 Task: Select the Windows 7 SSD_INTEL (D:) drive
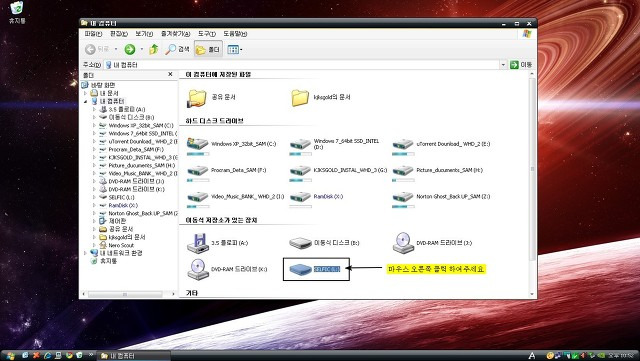(x=300, y=144)
